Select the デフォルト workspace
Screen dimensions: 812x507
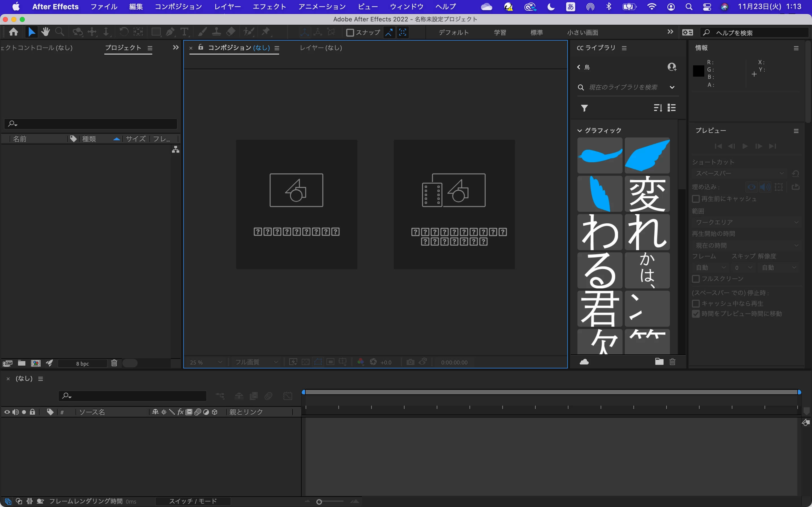coord(453,32)
